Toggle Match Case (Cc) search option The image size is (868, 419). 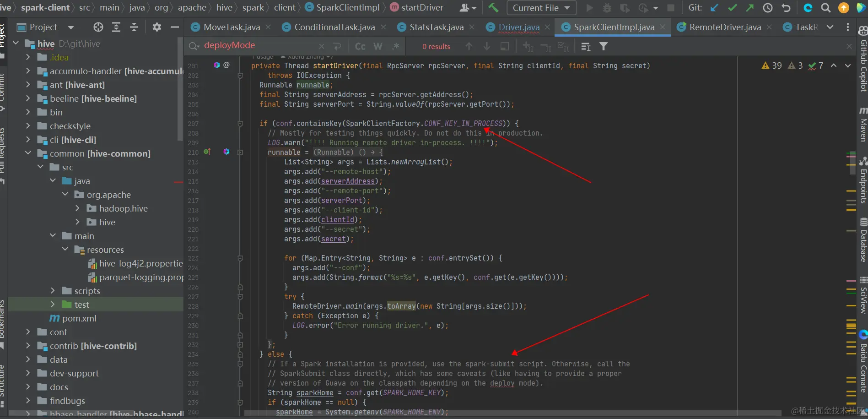[360, 46]
